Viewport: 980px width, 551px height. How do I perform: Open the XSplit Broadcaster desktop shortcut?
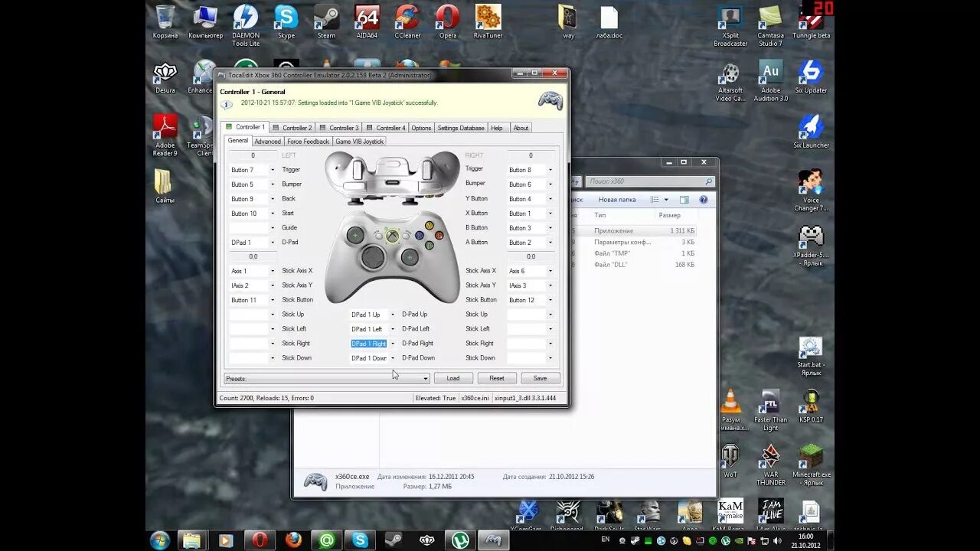[x=730, y=24]
